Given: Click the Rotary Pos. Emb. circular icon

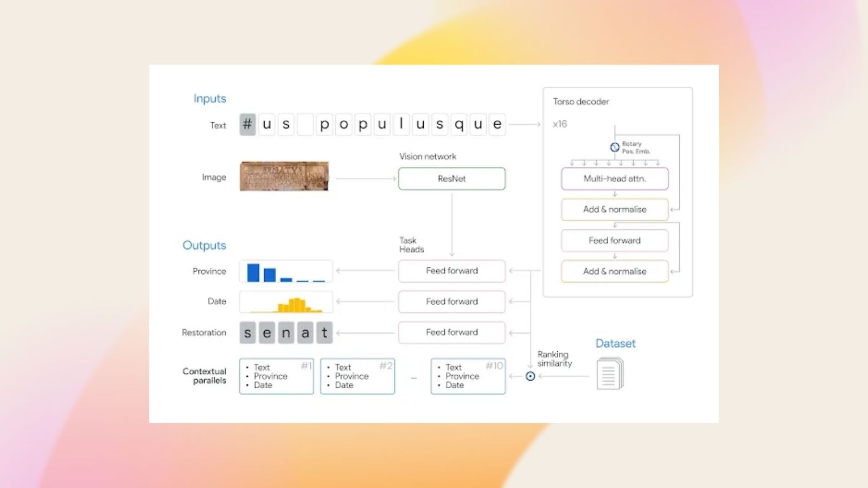Looking at the screenshot, I should tap(615, 147).
